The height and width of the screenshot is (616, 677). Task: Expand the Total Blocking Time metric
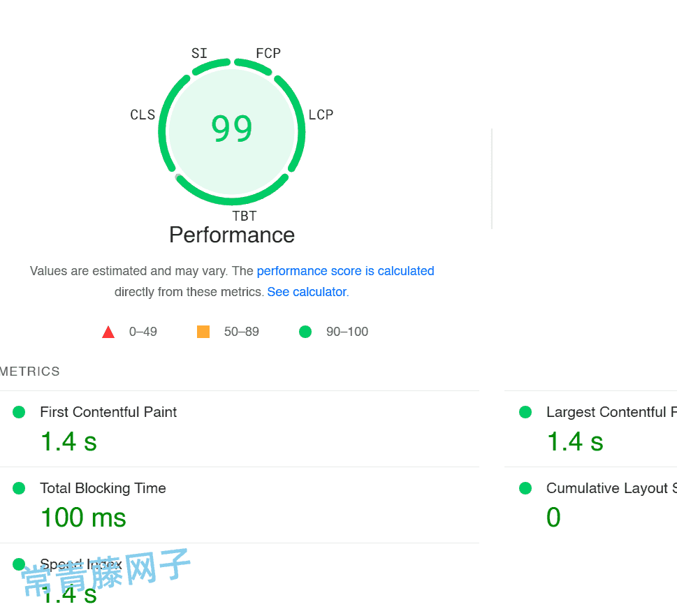coord(103,488)
